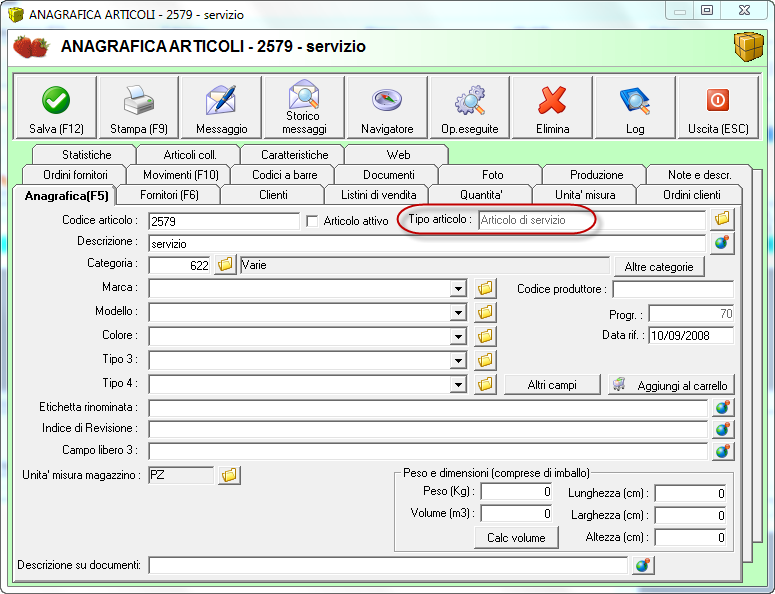Open Storico messaggi history
Image resolution: width=775 pixels, height=594 pixels.
click(304, 107)
